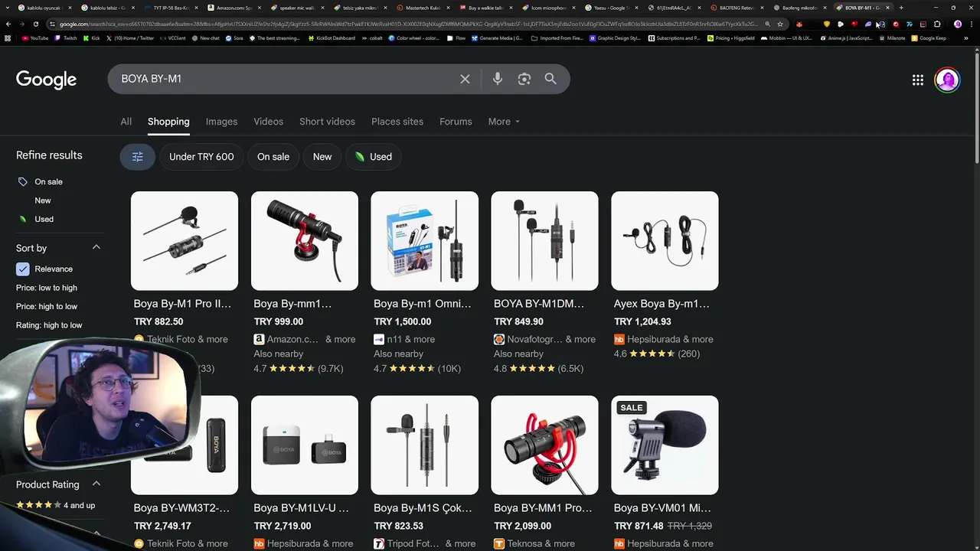Switch to the Videos tab
Viewport: 980px width, 551px height.
tap(269, 122)
